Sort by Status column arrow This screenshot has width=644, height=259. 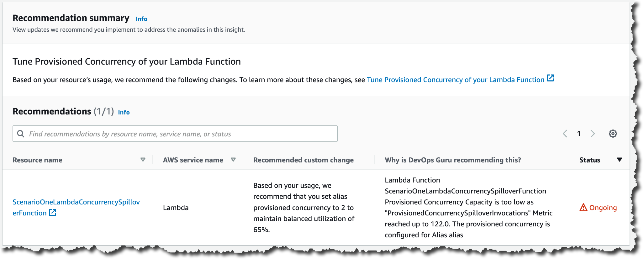coord(619,160)
